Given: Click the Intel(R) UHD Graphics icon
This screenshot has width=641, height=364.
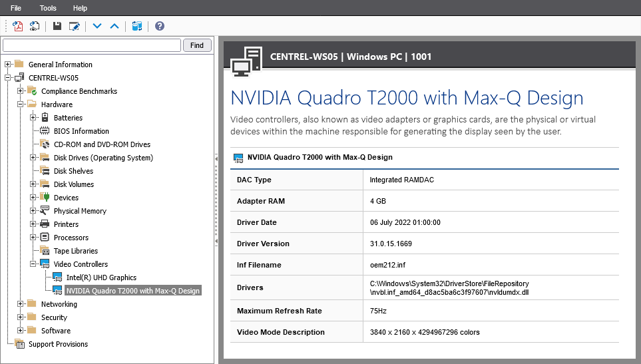Looking at the screenshot, I should 57,277.
